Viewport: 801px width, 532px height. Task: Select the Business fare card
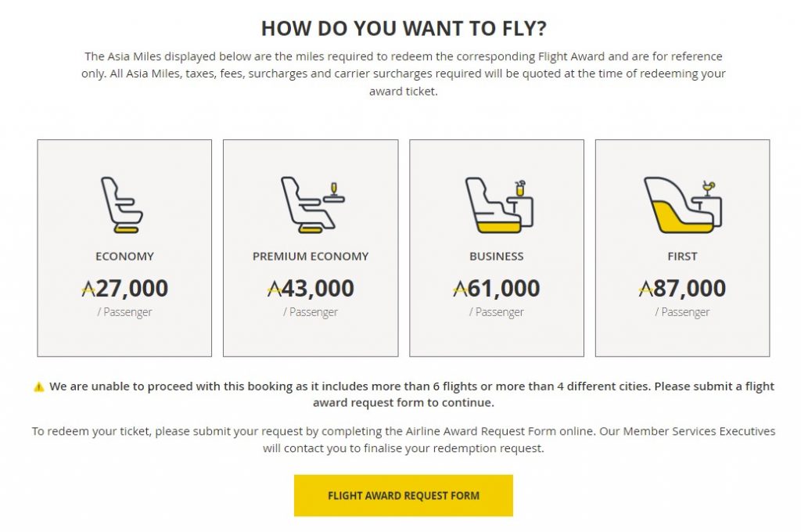point(497,246)
